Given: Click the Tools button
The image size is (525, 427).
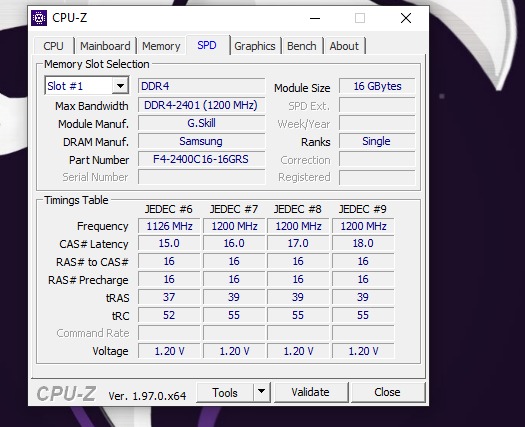Looking at the screenshot, I should coord(225,392).
